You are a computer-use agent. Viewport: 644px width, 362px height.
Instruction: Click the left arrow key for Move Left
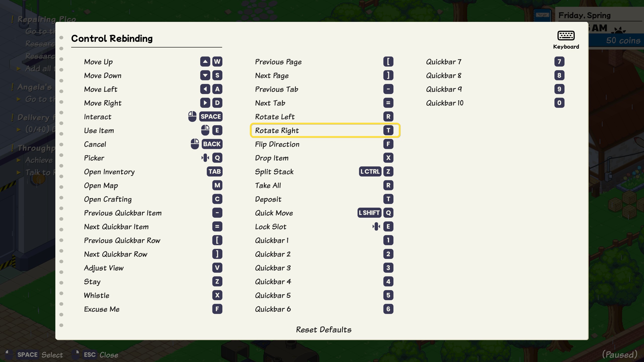[205, 89]
